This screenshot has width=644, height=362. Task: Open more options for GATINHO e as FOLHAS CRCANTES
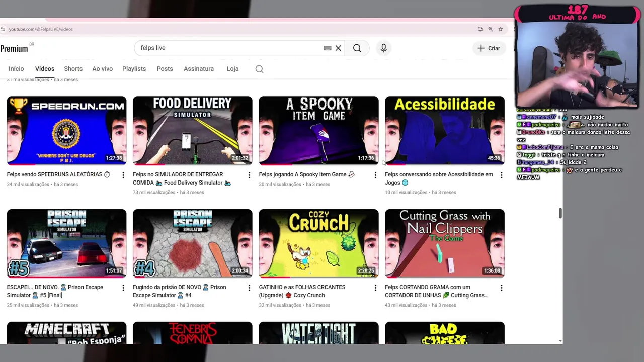click(x=375, y=288)
